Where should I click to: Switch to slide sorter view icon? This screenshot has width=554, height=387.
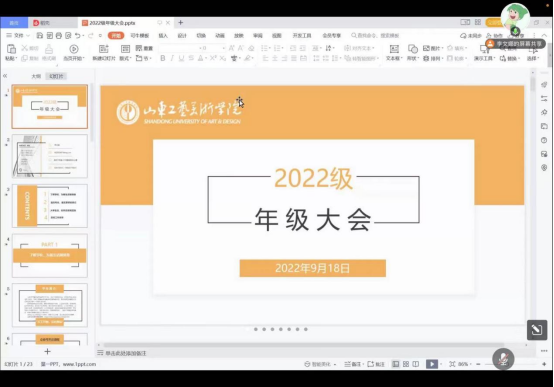(406, 364)
